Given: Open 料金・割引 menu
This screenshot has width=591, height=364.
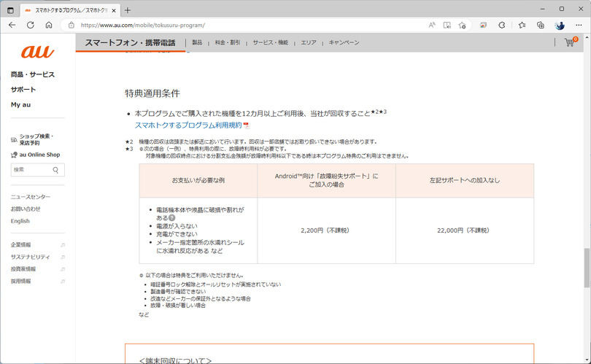Looking at the screenshot, I should pyautogui.click(x=227, y=42).
